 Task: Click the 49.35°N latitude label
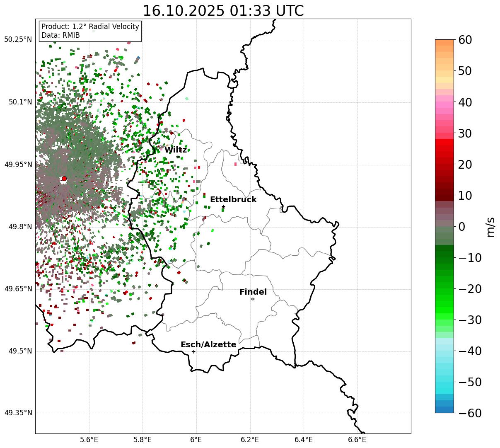coord(18,413)
